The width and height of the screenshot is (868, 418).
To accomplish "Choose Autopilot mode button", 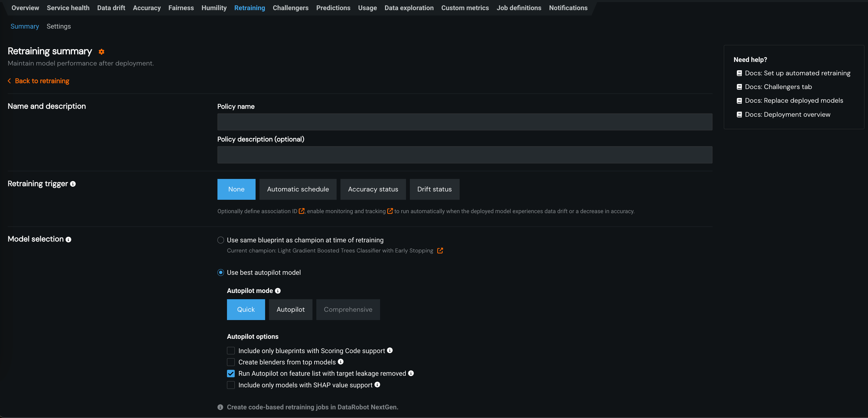I will (290, 310).
